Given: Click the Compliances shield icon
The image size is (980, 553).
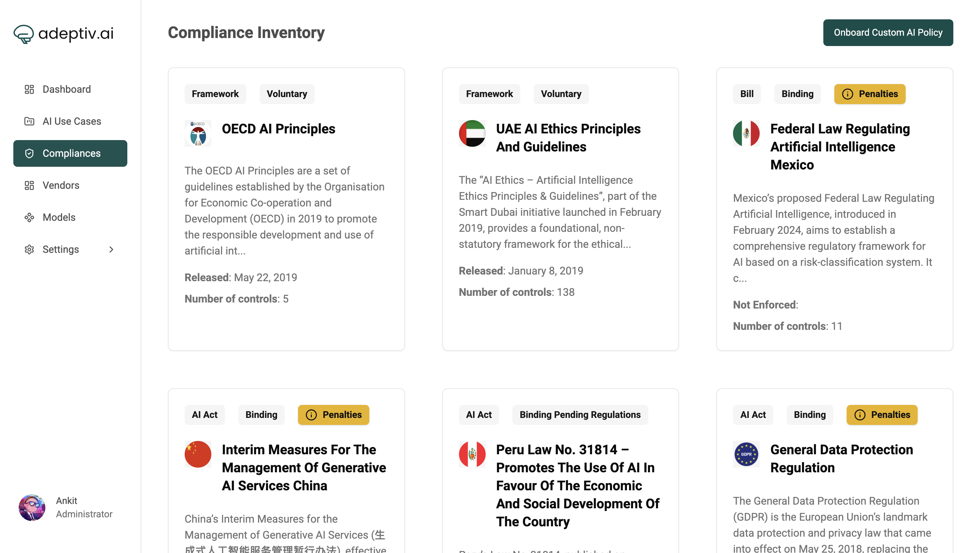Looking at the screenshot, I should pyautogui.click(x=29, y=153).
